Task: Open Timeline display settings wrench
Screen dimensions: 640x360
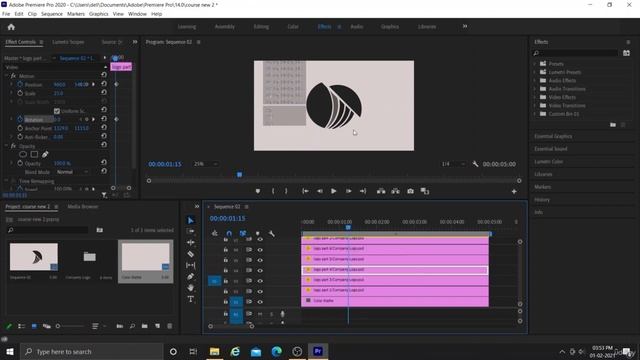Action: click(272, 233)
